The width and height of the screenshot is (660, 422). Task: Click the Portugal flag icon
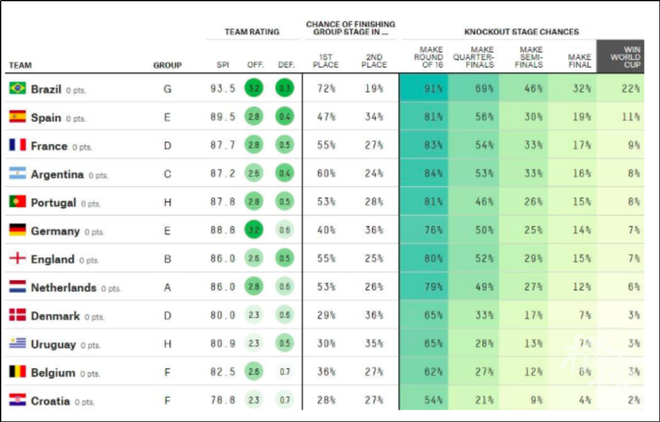coord(18,202)
